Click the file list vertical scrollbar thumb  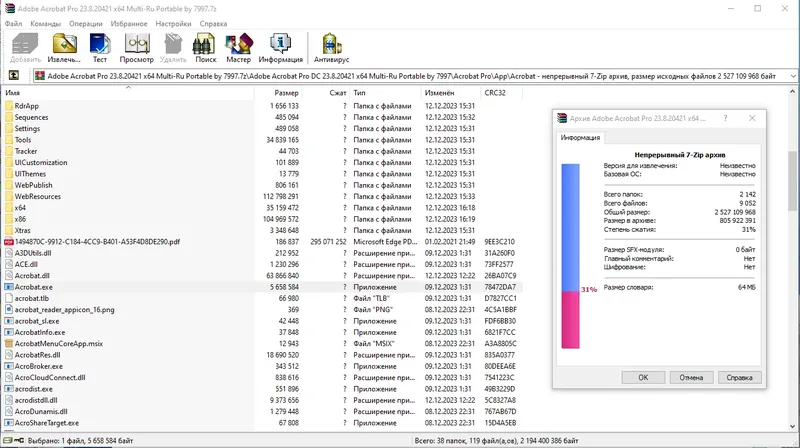click(792, 181)
